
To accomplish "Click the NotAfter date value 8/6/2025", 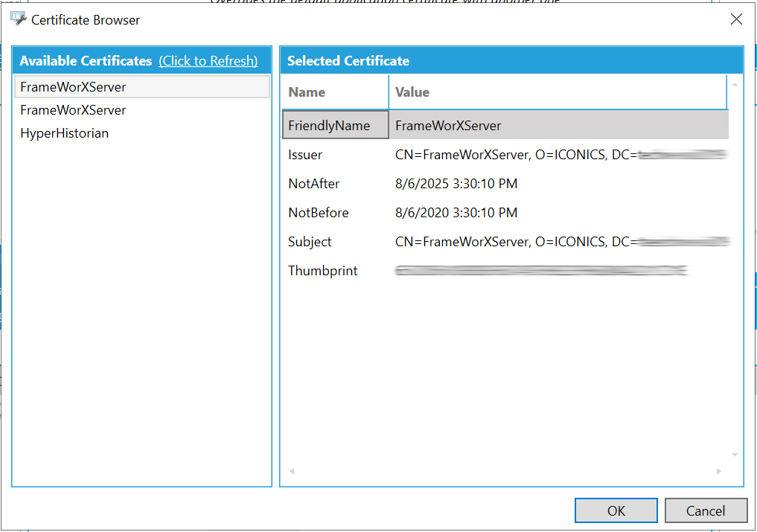I will pos(456,184).
